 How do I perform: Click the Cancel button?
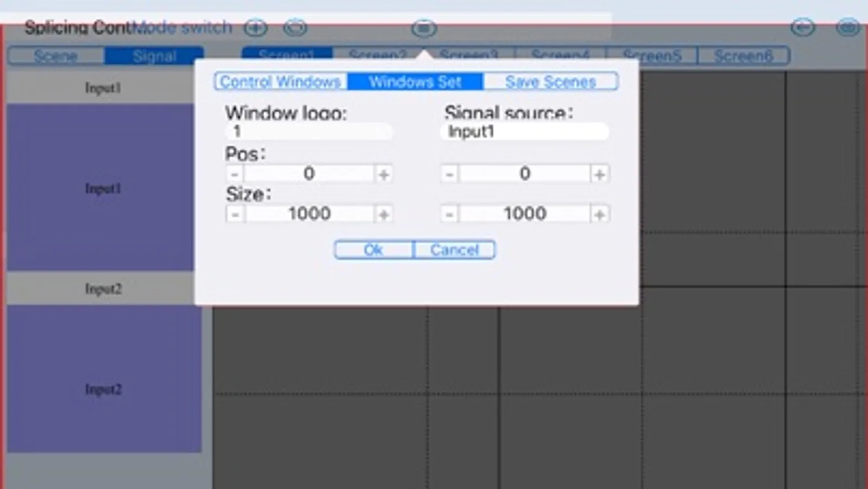tap(454, 250)
